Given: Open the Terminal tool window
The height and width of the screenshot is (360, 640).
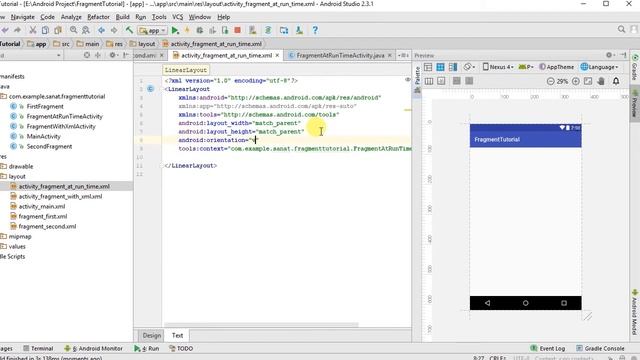Looking at the screenshot, I should point(38,349).
